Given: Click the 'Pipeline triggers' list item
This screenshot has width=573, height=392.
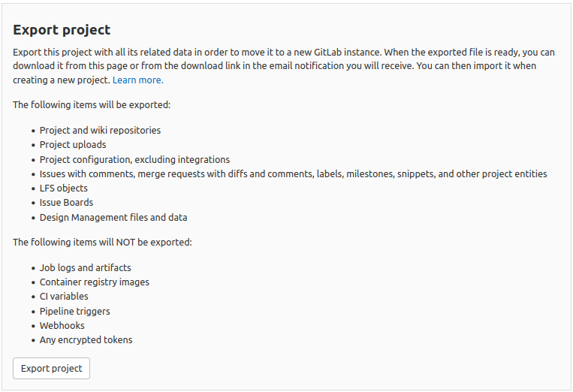Looking at the screenshot, I should (x=75, y=311).
